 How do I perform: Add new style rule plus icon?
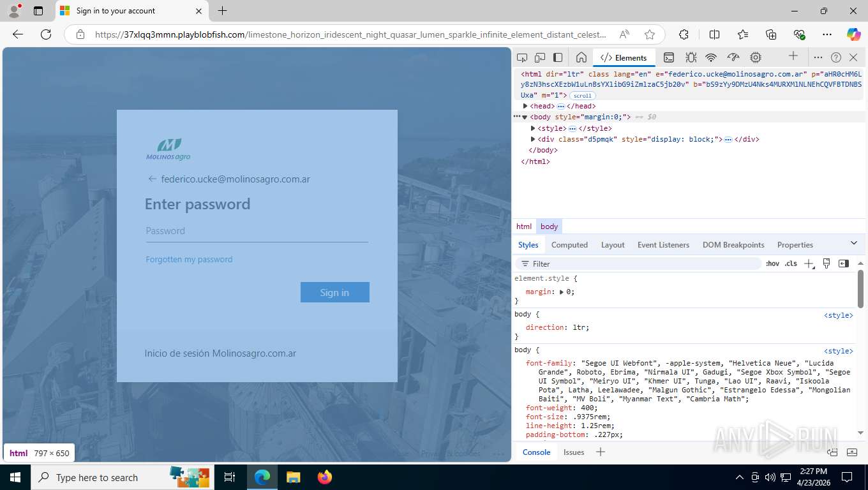(x=809, y=264)
